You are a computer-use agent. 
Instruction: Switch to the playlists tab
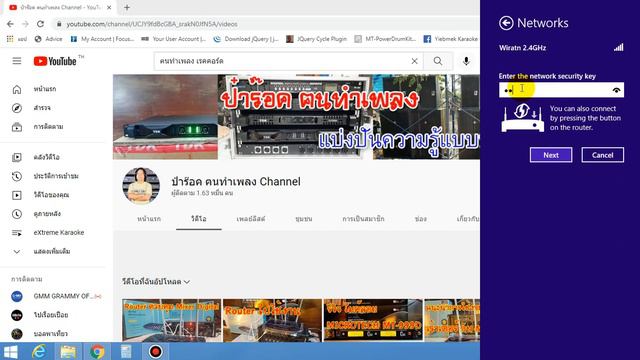click(x=251, y=219)
